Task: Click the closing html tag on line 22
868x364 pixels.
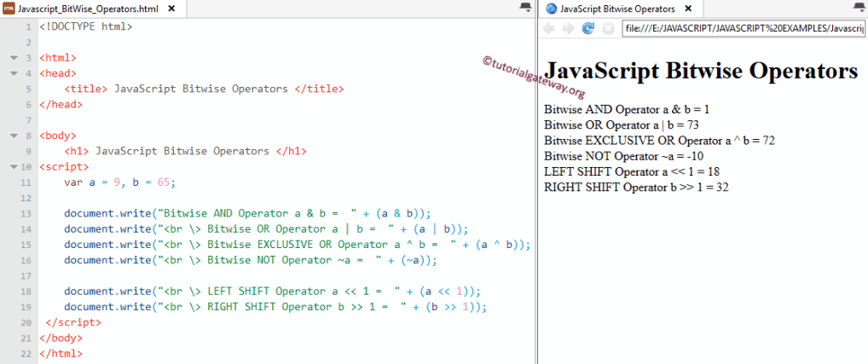Action: pos(61,353)
